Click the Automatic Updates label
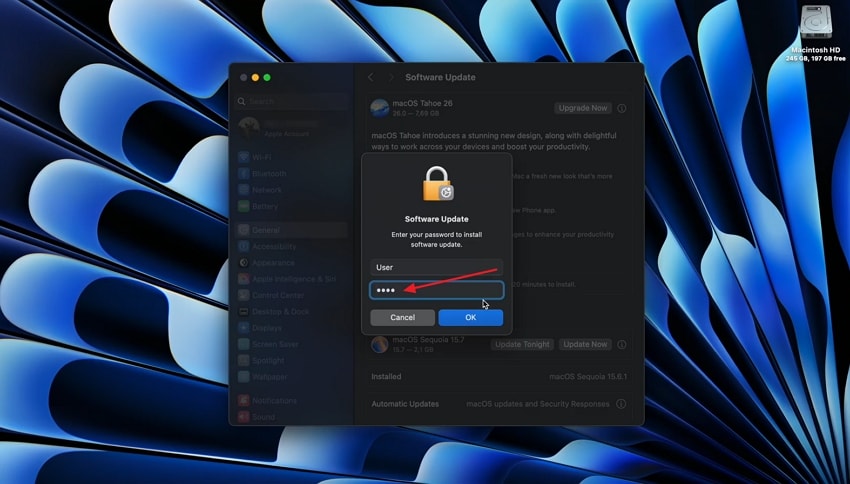 (405, 404)
